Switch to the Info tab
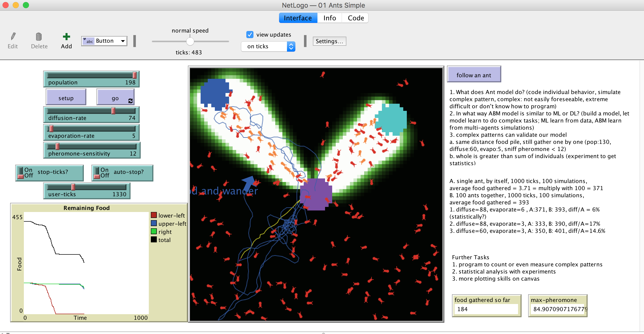This screenshot has width=644, height=334. point(329,18)
